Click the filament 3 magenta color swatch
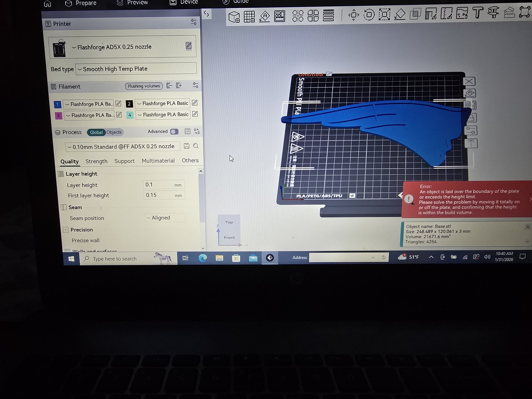 (x=58, y=116)
